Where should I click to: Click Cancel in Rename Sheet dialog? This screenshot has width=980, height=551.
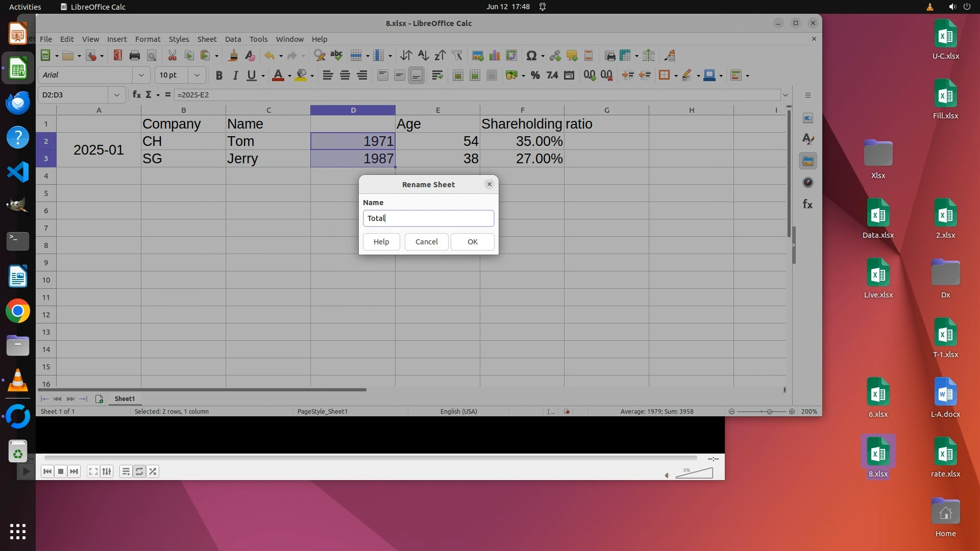coord(426,242)
